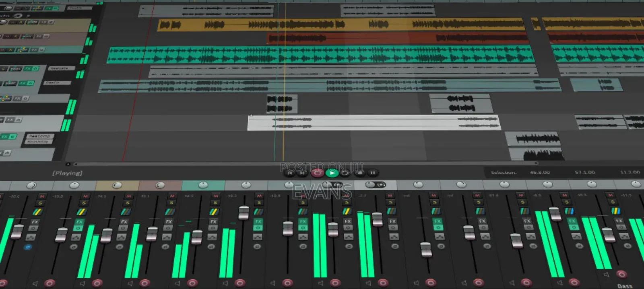Solo the teal-strip mixer channel
The image size is (644, 289).
(215, 203)
